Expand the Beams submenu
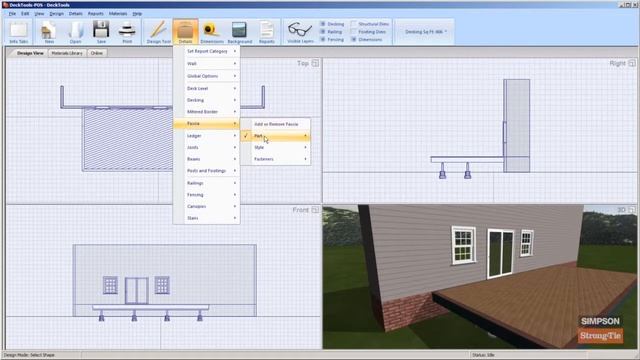 pos(207,159)
